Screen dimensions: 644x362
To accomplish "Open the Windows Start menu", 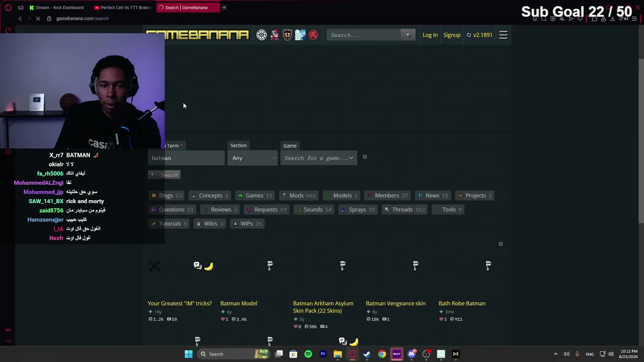I will click(189, 354).
